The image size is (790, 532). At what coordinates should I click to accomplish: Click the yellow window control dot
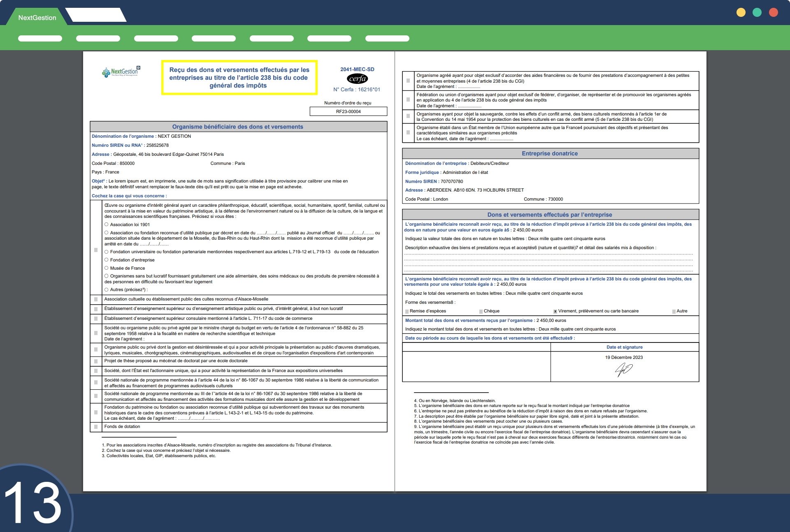[741, 12]
